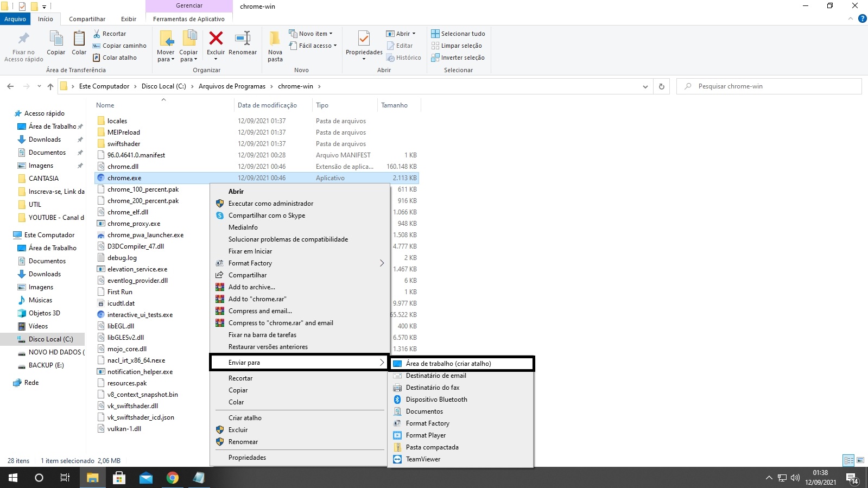Click Solucionar problemas de compatibilidade
The width and height of the screenshot is (868, 488).
tap(288, 239)
